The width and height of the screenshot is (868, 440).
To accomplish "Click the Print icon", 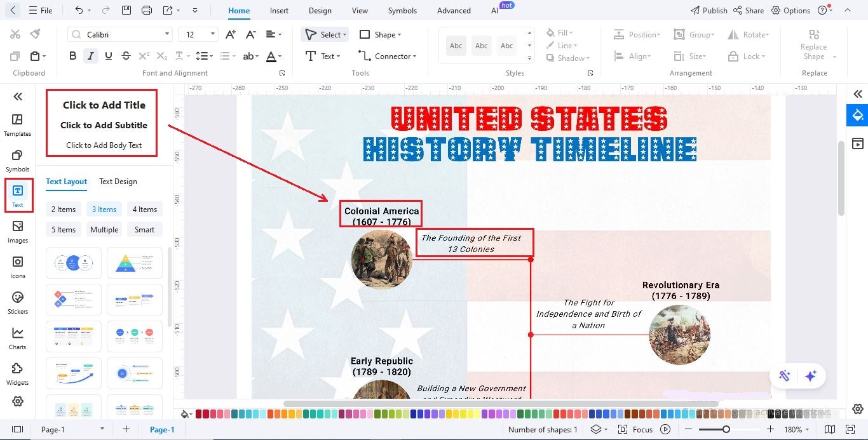I will coord(147,10).
